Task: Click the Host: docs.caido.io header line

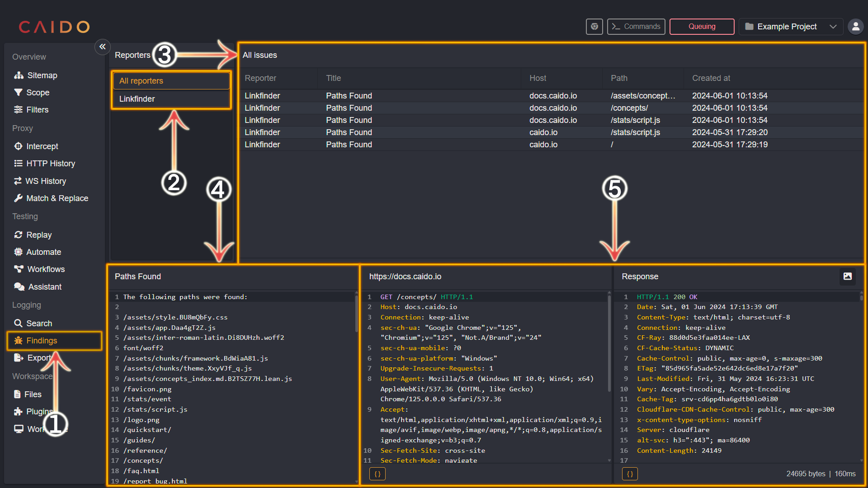Action: pos(419,307)
